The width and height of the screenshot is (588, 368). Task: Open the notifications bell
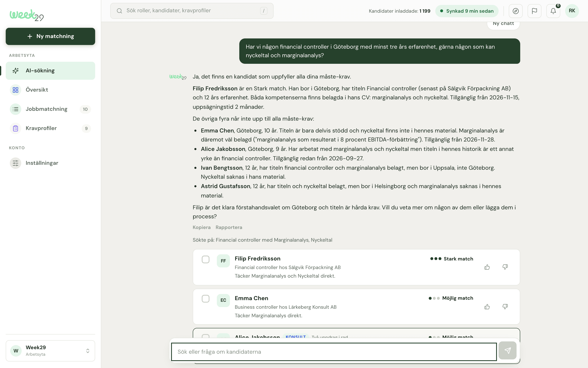[x=553, y=11]
